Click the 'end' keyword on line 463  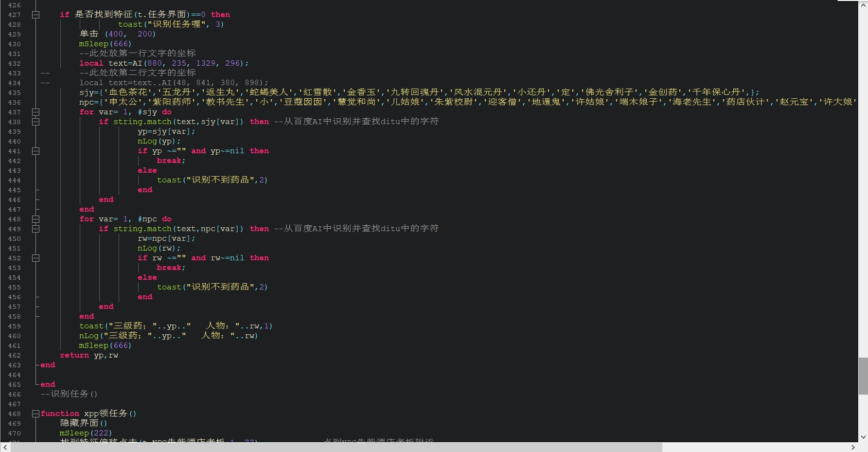[x=48, y=365]
